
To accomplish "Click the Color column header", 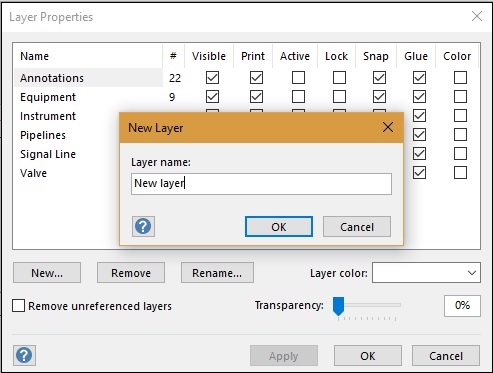I will coord(457,56).
